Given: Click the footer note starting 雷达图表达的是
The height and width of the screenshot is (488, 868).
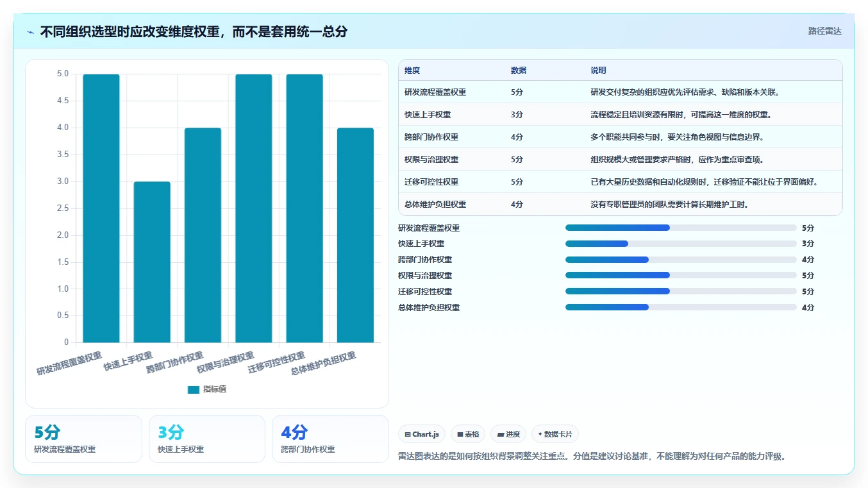Looking at the screenshot, I should [x=592, y=457].
